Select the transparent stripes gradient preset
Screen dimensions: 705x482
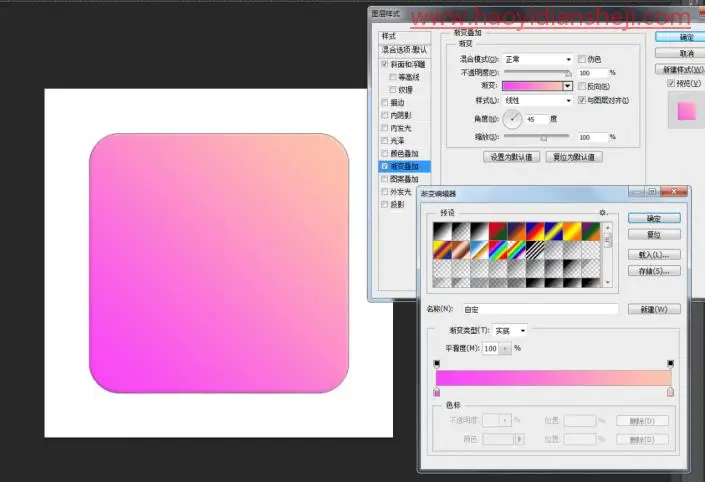(x=535, y=250)
